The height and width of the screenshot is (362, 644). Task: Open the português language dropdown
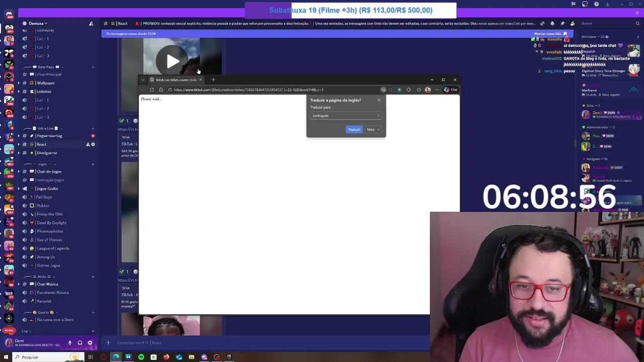[346, 116]
